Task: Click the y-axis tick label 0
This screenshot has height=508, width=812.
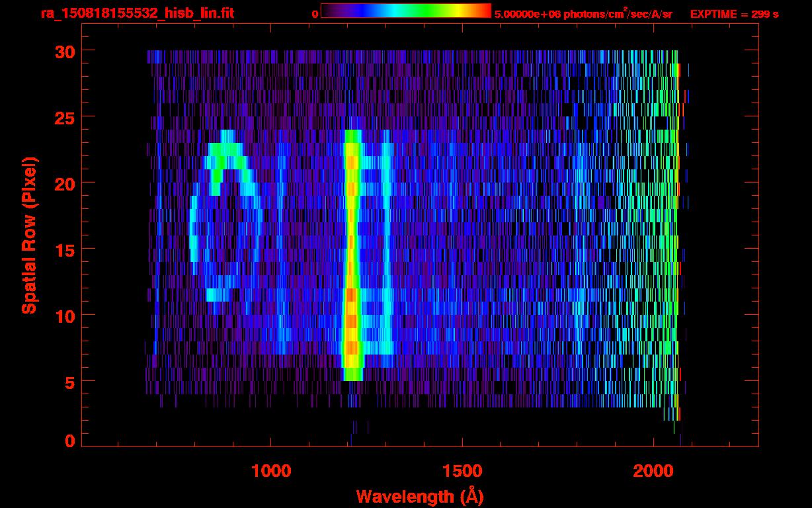Action: coord(69,441)
